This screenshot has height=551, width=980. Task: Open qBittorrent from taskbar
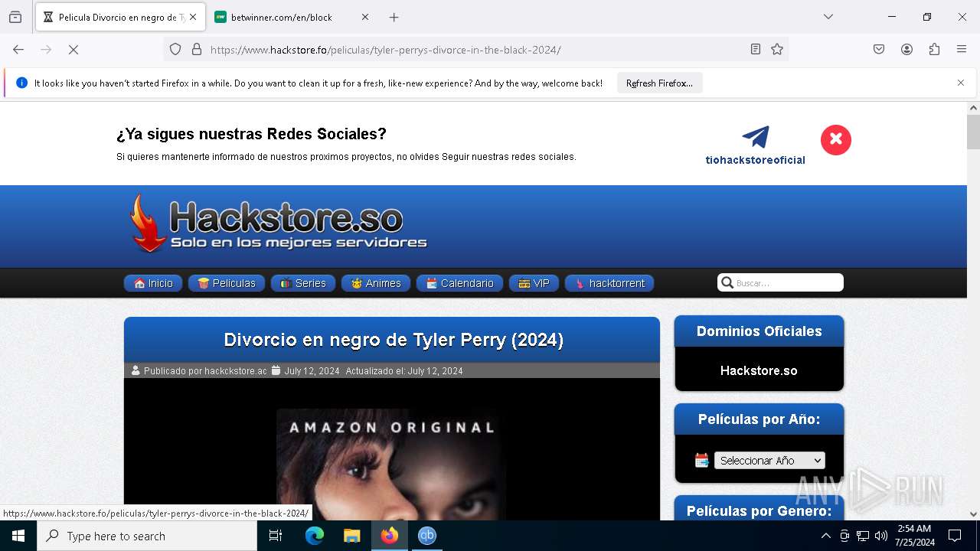click(x=427, y=536)
